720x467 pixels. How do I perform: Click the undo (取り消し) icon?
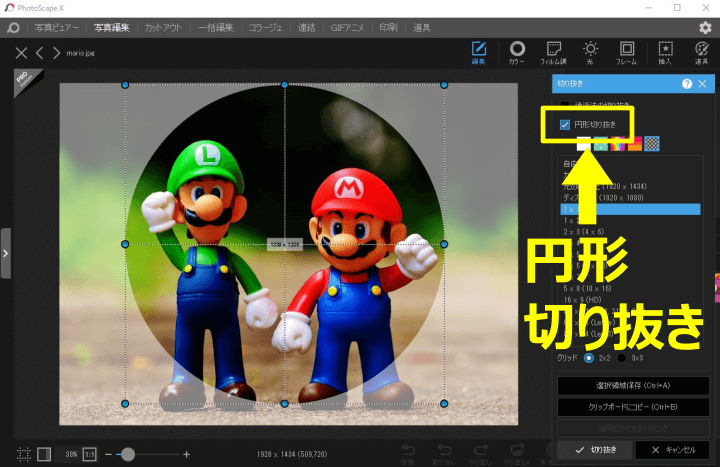444,452
